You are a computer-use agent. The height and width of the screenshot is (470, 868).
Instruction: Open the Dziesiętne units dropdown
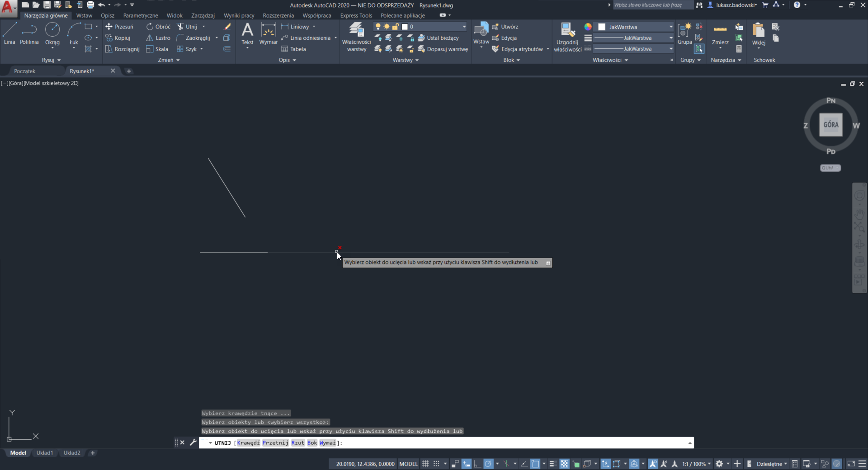pyautogui.click(x=772, y=464)
